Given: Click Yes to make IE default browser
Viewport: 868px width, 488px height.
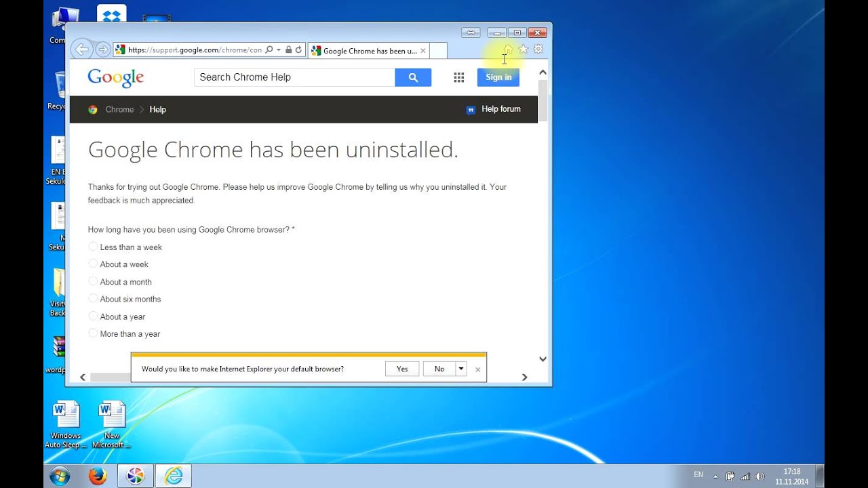Looking at the screenshot, I should [402, 369].
